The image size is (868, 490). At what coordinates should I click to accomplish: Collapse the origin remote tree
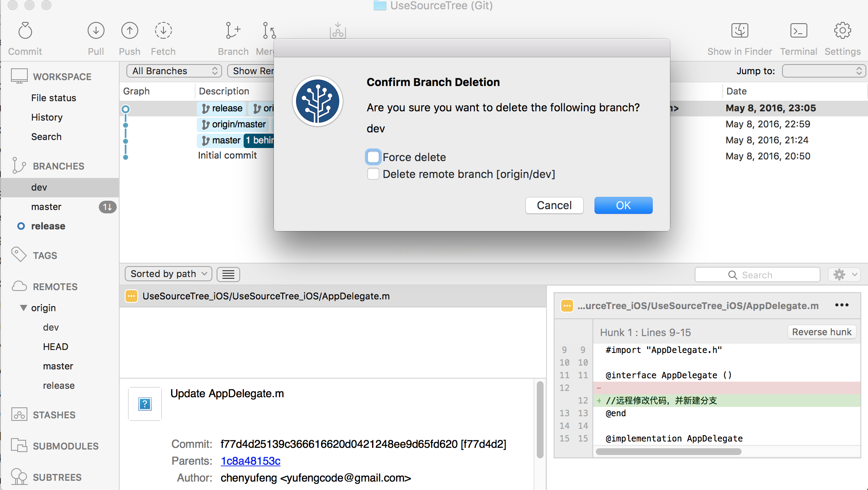coord(24,308)
